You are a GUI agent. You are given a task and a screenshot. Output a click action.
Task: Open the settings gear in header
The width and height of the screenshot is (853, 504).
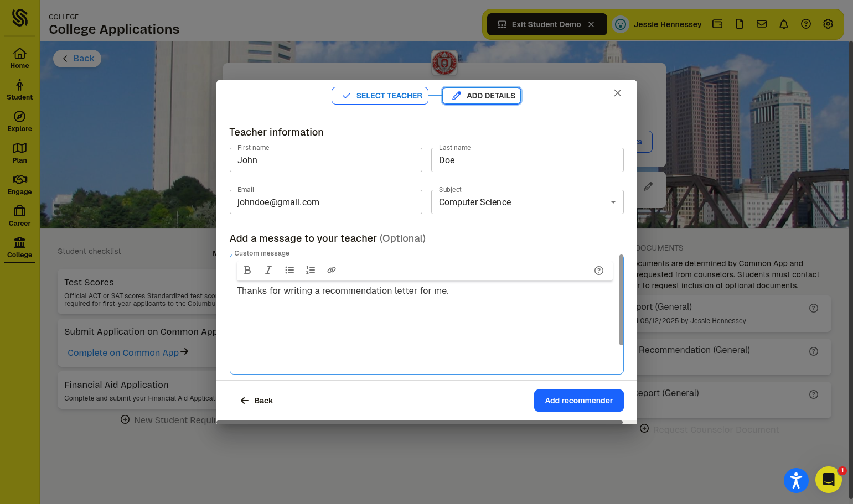(x=828, y=24)
